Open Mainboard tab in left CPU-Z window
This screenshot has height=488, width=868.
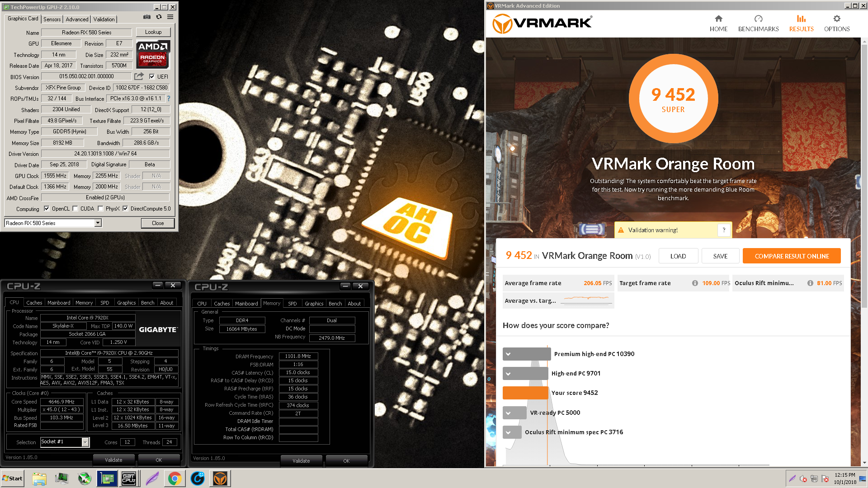(59, 303)
